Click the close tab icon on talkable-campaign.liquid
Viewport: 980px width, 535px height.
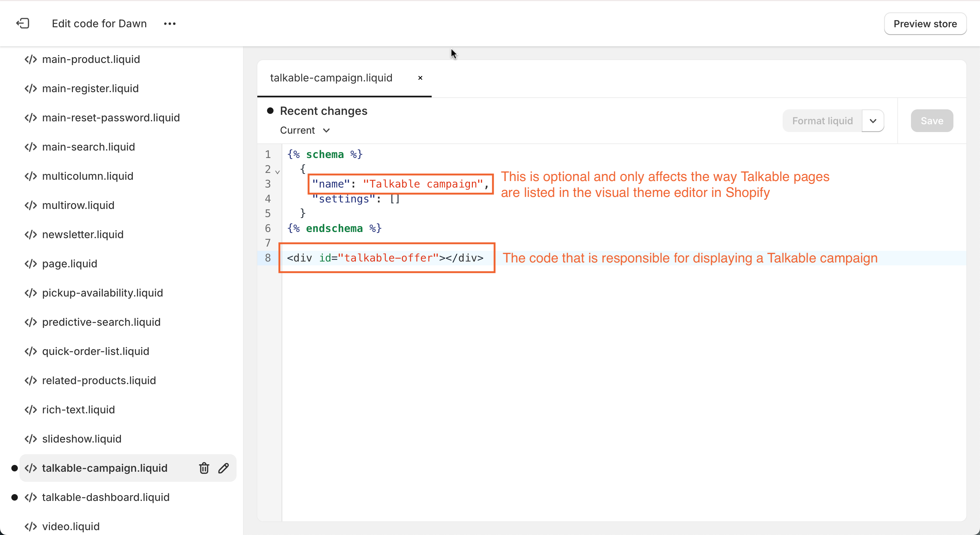tap(421, 78)
